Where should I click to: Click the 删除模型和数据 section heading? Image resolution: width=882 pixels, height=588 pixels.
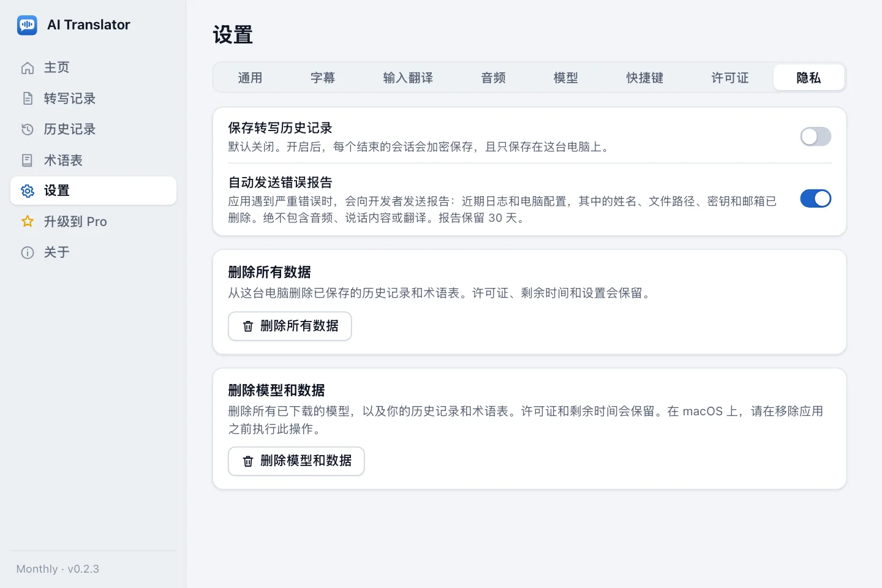(276, 390)
